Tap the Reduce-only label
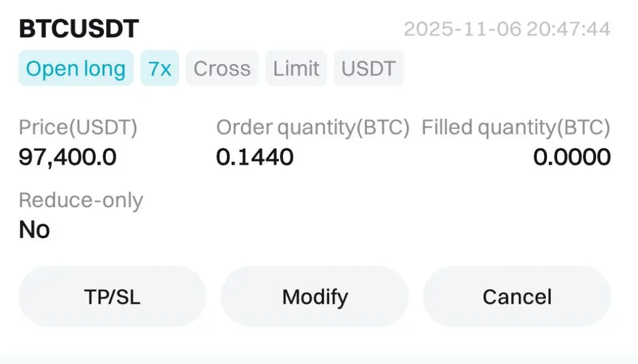This screenshot has width=638, height=364. click(x=81, y=201)
